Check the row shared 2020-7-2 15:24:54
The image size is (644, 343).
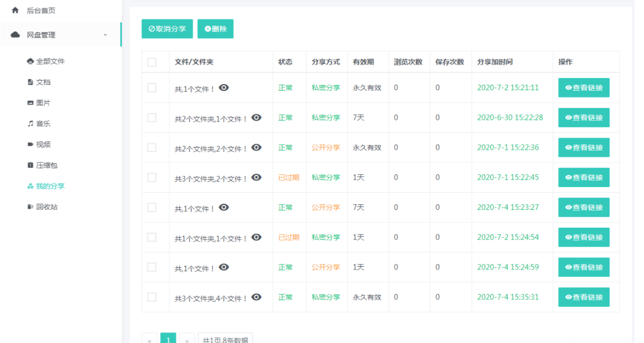pyautogui.click(x=152, y=237)
